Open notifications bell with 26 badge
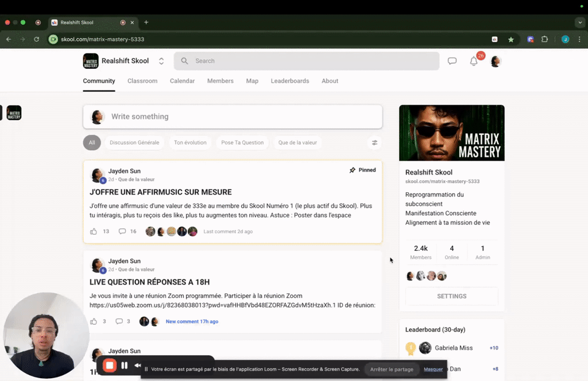 (x=474, y=61)
